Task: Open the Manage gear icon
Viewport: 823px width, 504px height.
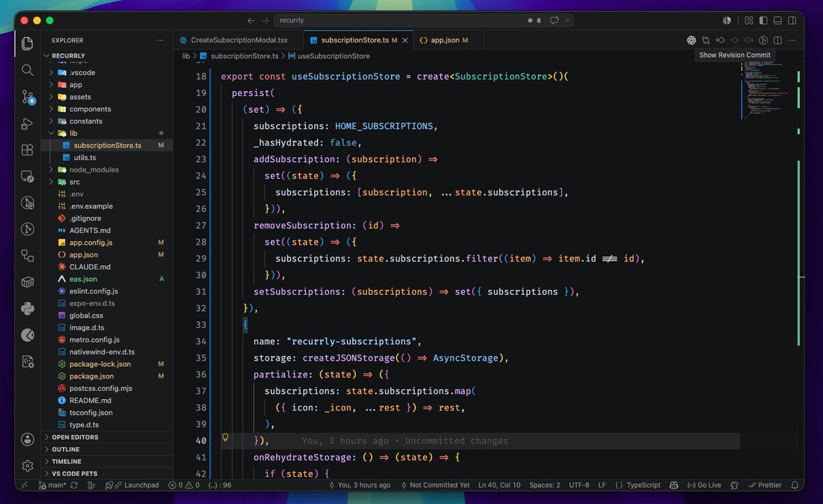Action: [27, 466]
